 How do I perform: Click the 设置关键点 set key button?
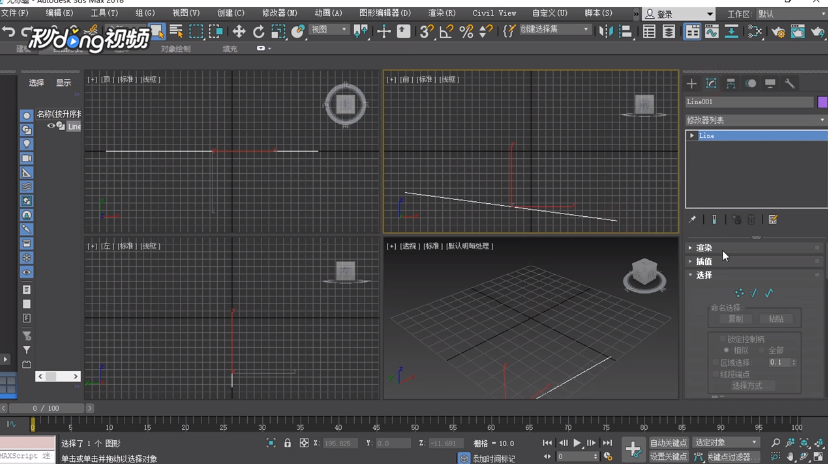[669, 457]
